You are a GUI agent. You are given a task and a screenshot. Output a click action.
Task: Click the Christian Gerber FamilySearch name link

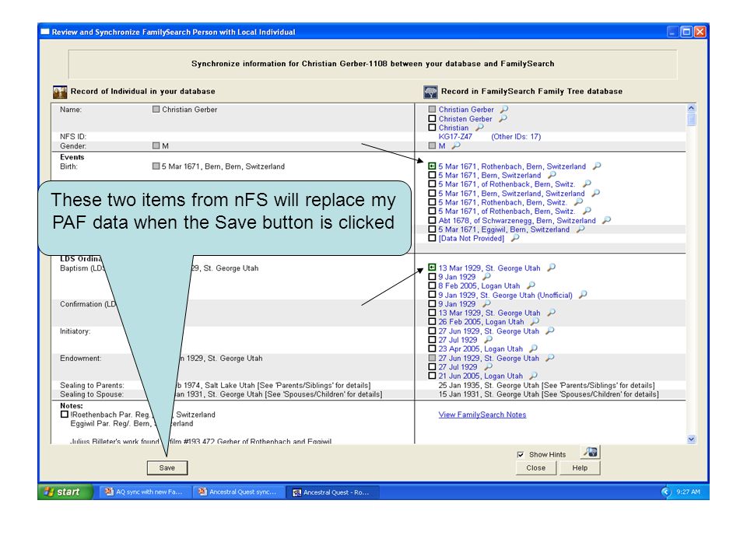pos(466,109)
